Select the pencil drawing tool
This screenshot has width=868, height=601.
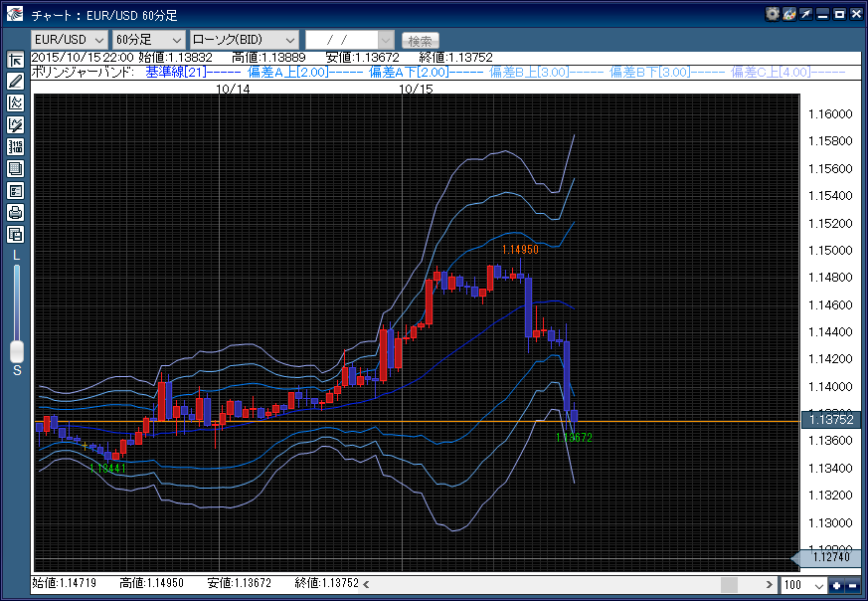(16, 82)
